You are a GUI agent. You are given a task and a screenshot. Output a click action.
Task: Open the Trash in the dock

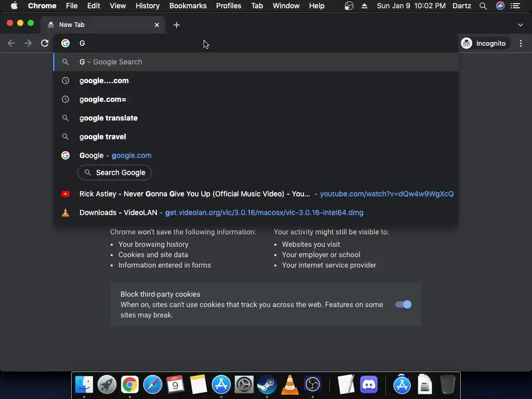pos(447,385)
